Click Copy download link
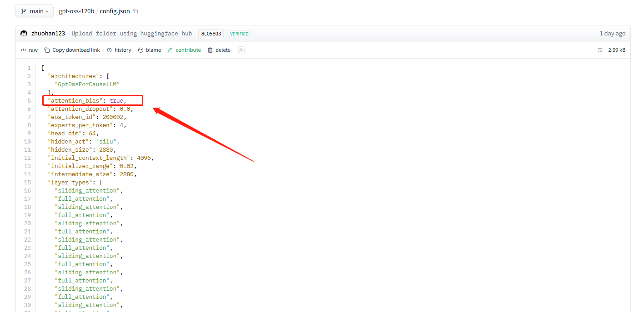 tap(72, 50)
